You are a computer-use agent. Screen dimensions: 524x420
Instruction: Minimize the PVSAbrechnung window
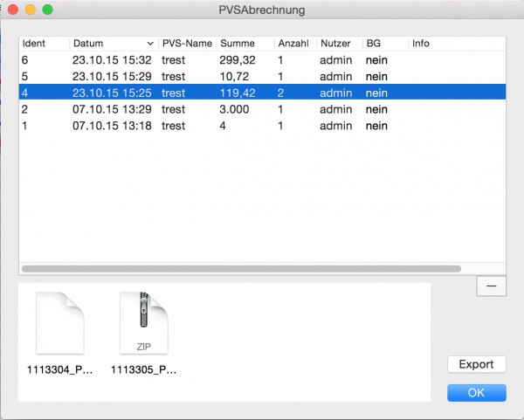(31, 10)
